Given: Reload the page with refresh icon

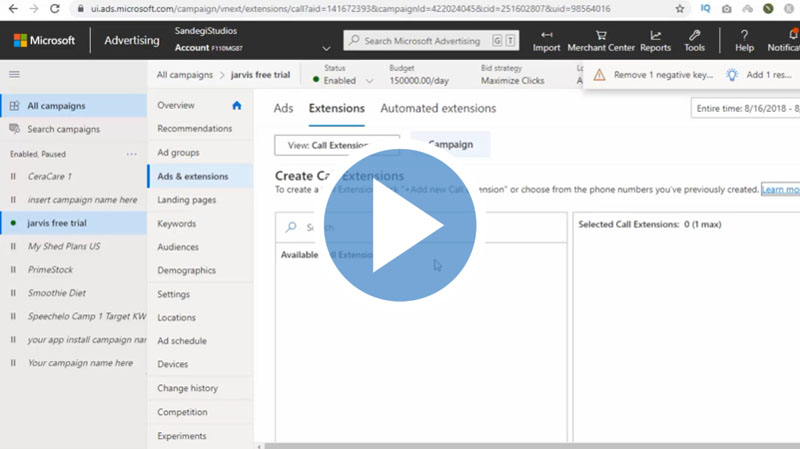Looking at the screenshot, I should (x=55, y=9).
